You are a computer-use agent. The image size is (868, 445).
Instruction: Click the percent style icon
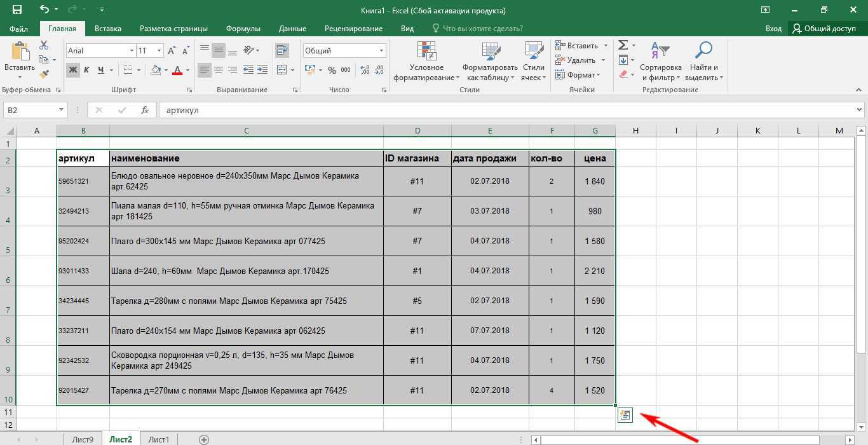click(332, 70)
